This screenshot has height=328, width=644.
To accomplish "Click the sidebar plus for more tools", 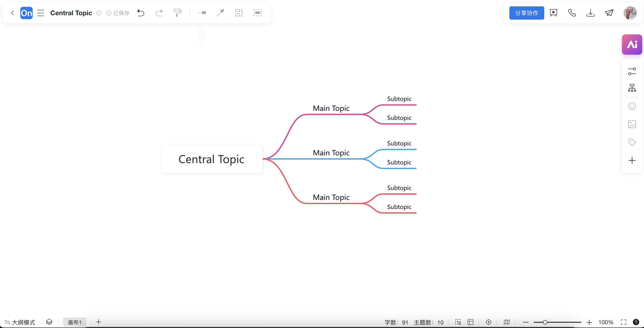I will [632, 160].
